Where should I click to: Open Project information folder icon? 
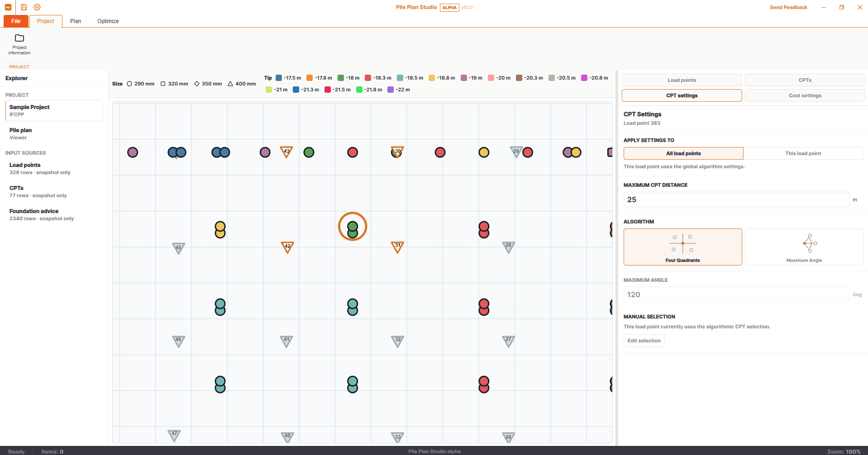click(x=19, y=38)
